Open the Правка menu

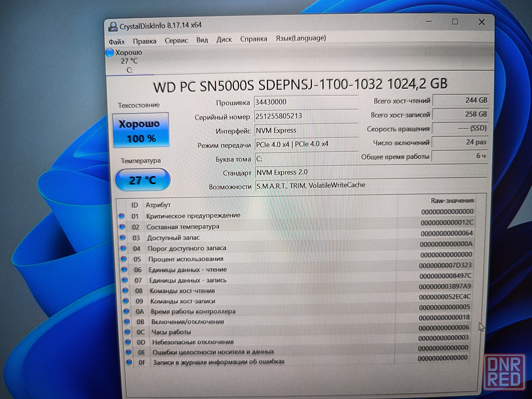(145, 41)
